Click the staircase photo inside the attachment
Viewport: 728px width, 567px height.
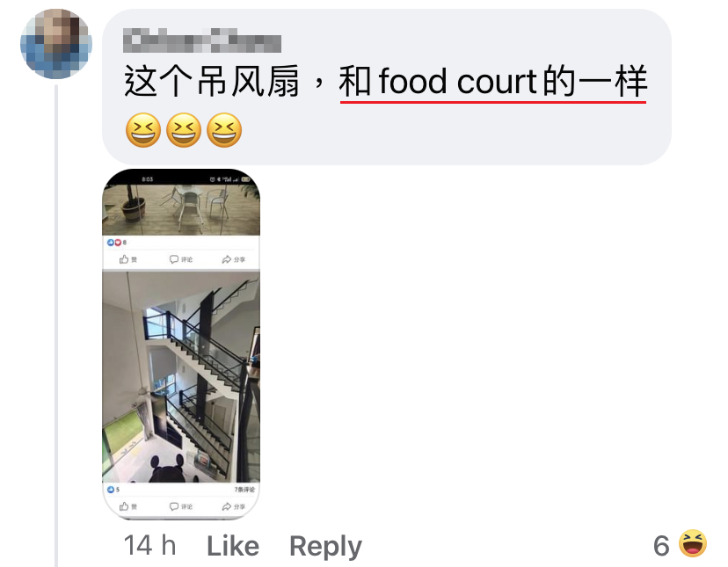[x=181, y=377]
